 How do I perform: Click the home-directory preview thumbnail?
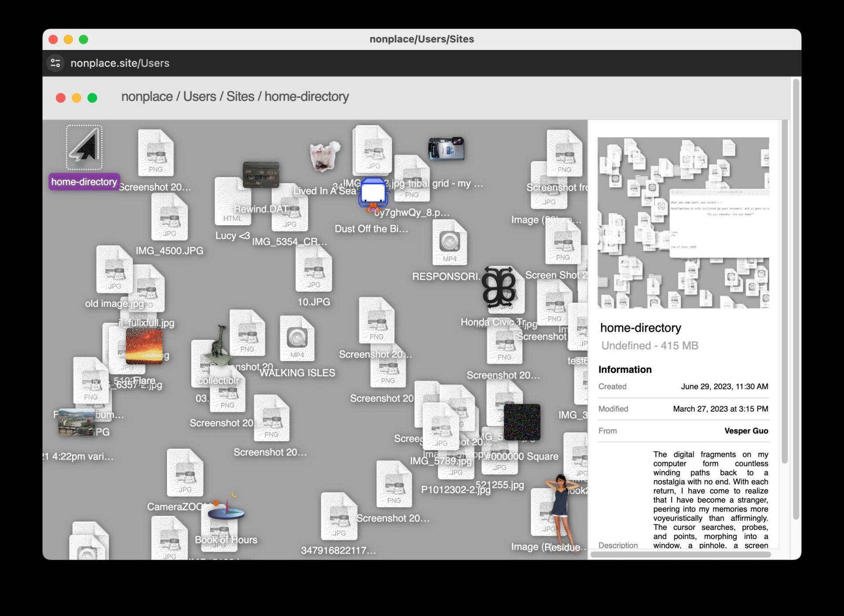(x=683, y=223)
